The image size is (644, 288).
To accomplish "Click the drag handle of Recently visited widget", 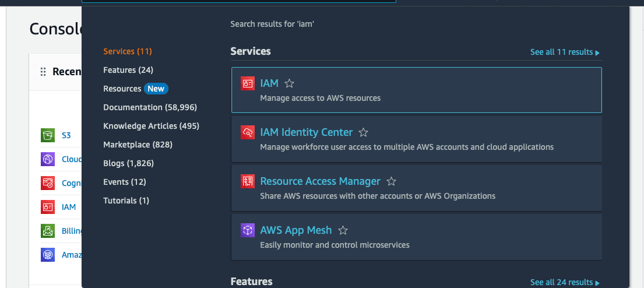I will [x=43, y=72].
